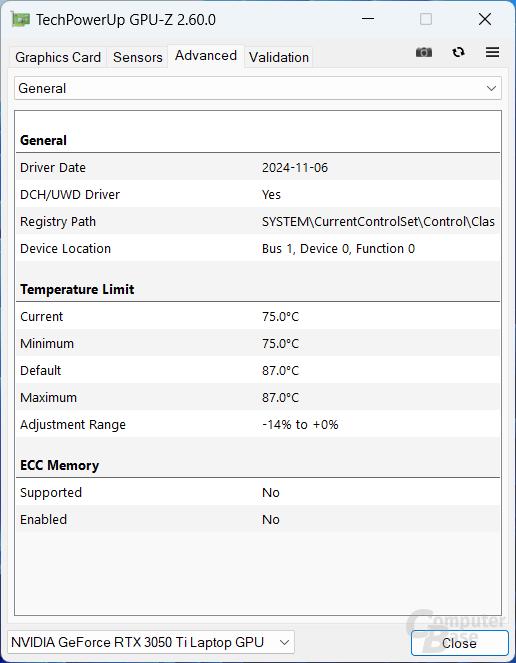
Task: Click the GPU-Z application icon in title bar
Action: (x=20, y=19)
